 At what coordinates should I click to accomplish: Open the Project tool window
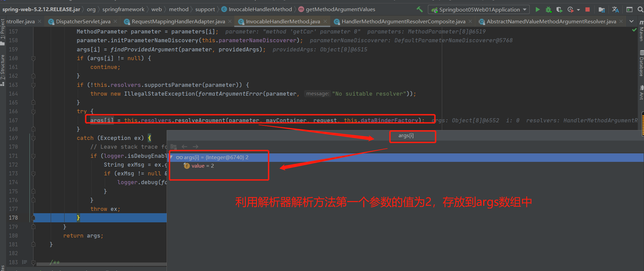point(3,31)
